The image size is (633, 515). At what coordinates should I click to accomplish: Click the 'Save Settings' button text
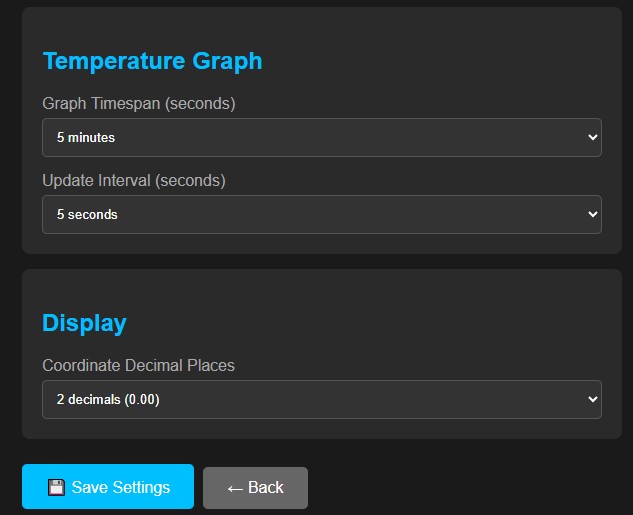point(121,488)
